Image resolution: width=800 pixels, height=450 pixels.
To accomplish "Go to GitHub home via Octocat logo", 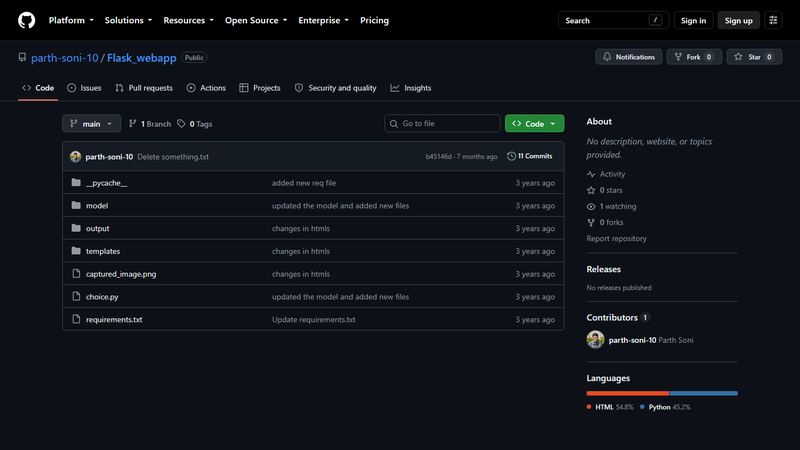I will point(27,20).
